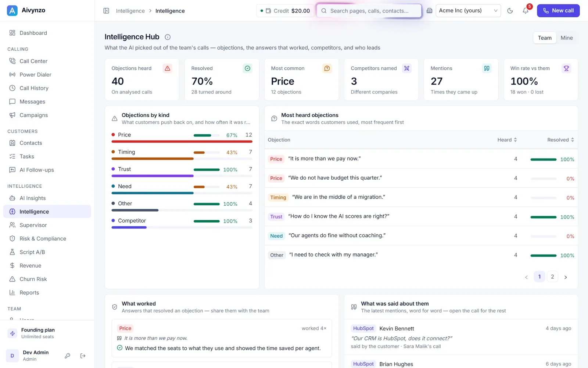Click the Risk & Compliance shield icon
Viewport: 588px width, 368px height.
(x=12, y=238)
